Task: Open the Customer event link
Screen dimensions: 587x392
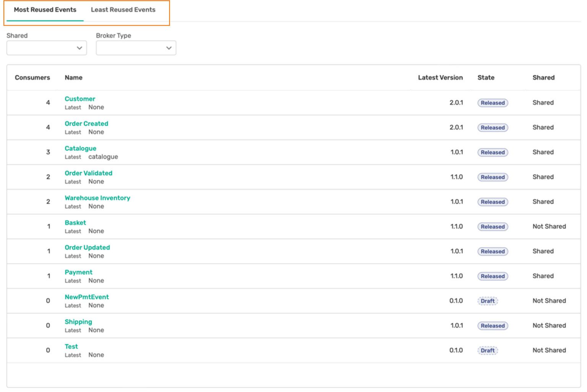Action: tap(80, 99)
